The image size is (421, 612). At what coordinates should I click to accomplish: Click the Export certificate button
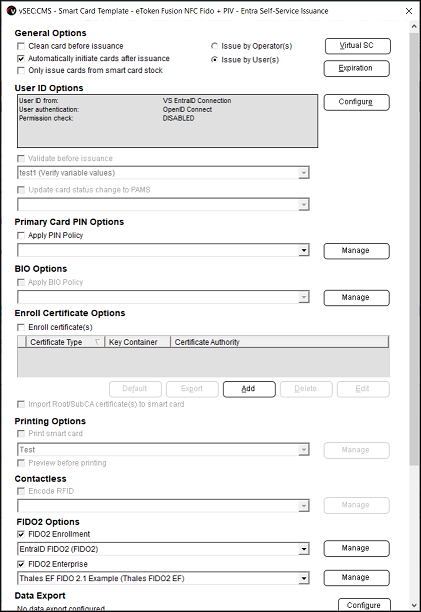click(192, 389)
